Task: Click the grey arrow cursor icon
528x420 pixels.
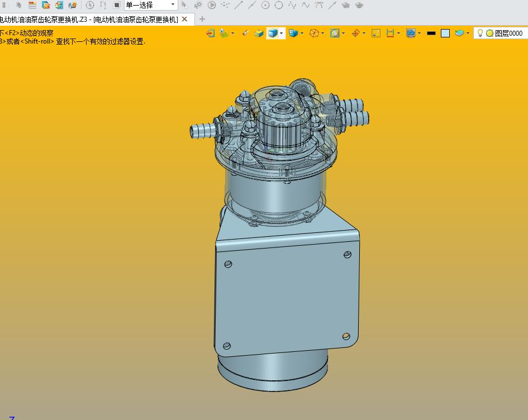Action: click(x=184, y=5)
